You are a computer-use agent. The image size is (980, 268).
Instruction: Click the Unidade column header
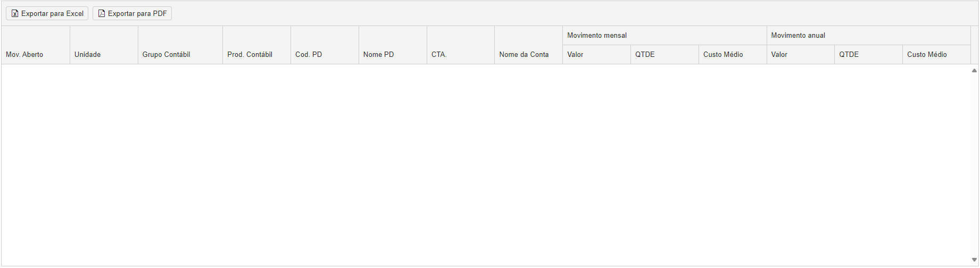click(88, 54)
